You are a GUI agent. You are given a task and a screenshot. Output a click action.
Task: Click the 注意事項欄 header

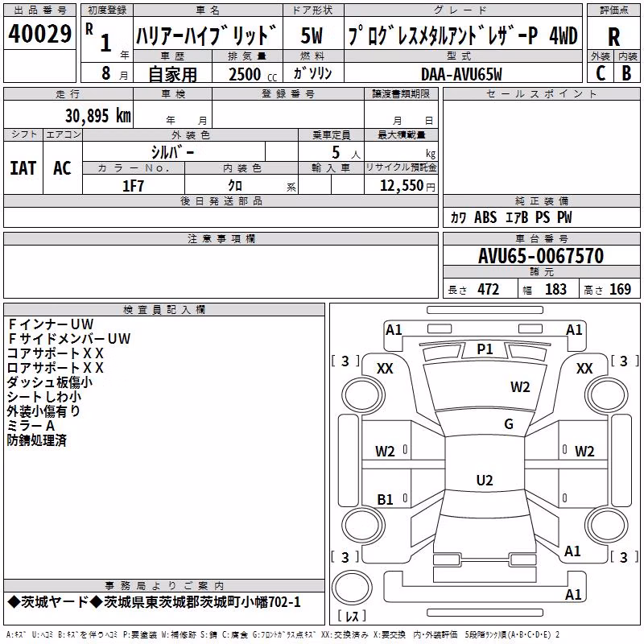[x=221, y=238]
